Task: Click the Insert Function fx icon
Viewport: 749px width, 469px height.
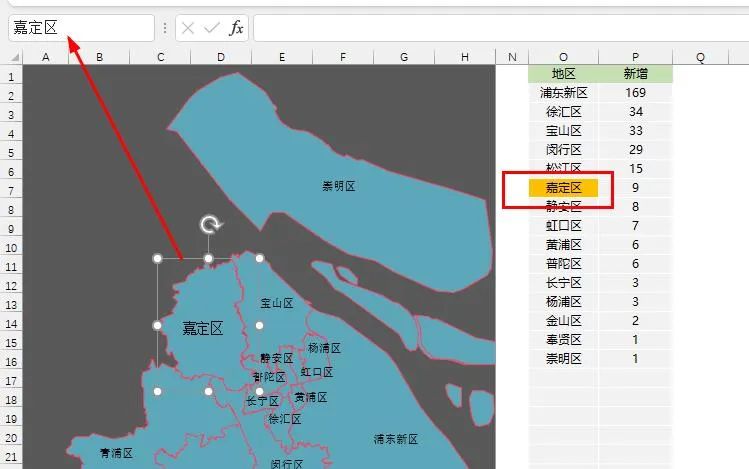Action: click(x=236, y=28)
